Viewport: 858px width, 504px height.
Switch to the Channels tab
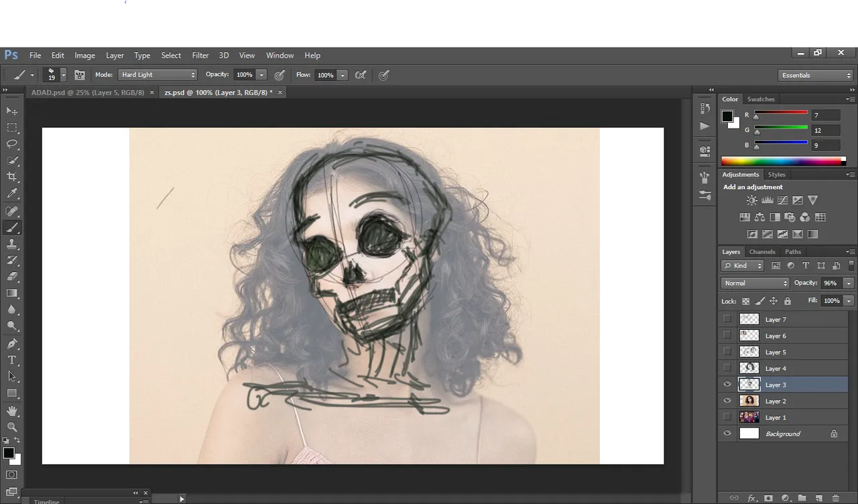[762, 252]
